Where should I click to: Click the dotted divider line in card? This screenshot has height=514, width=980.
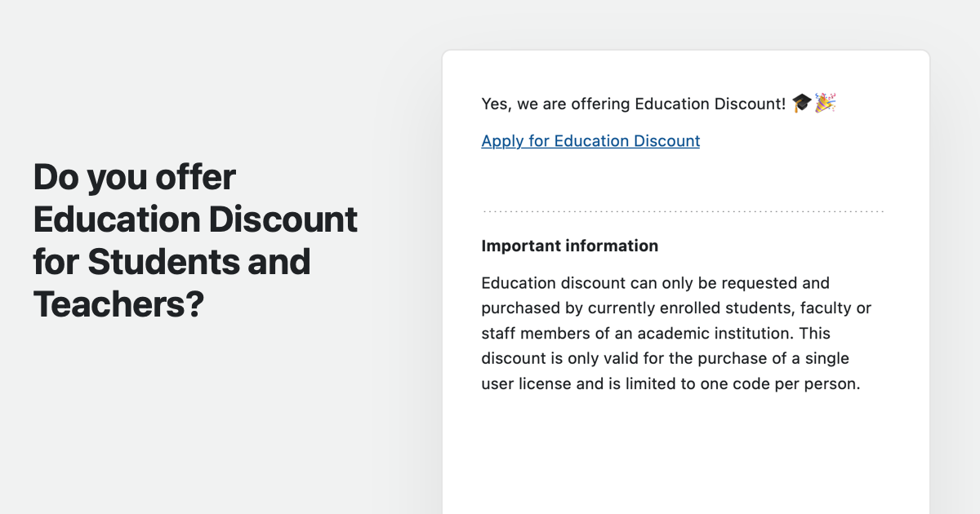[684, 212]
